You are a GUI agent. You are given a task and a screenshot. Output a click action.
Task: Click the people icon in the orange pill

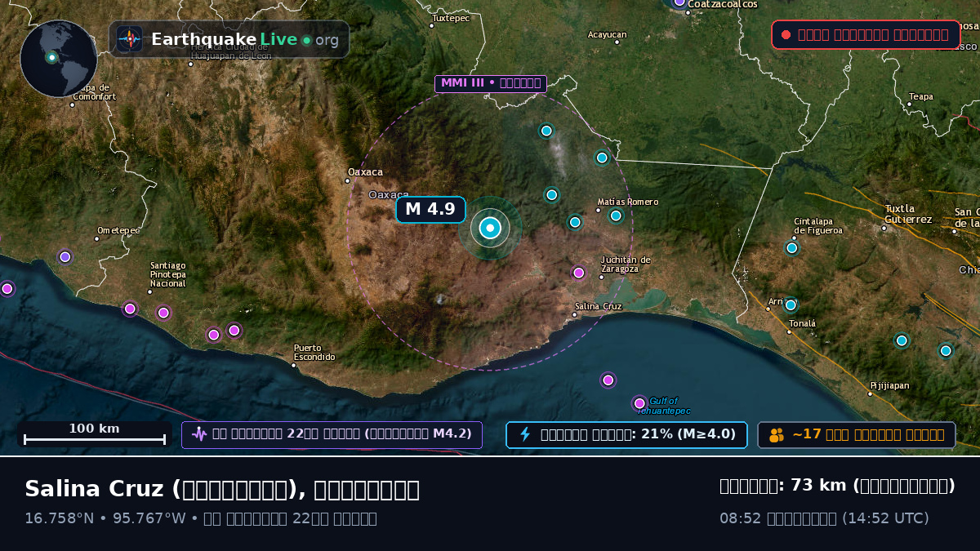(x=776, y=435)
